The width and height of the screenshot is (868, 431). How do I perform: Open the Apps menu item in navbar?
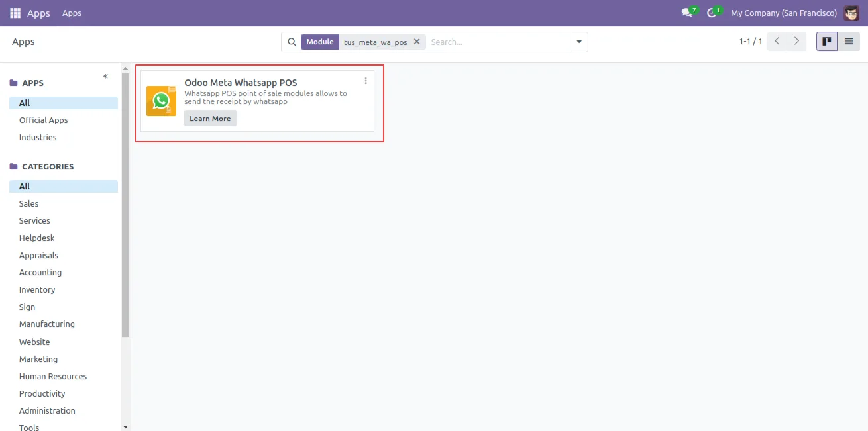(72, 13)
